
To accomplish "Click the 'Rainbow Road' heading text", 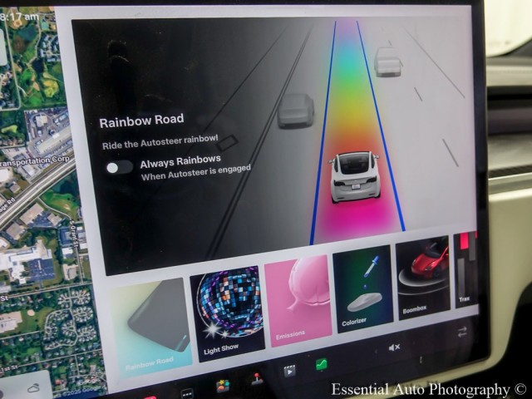I will pyautogui.click(x=142, y=121).
